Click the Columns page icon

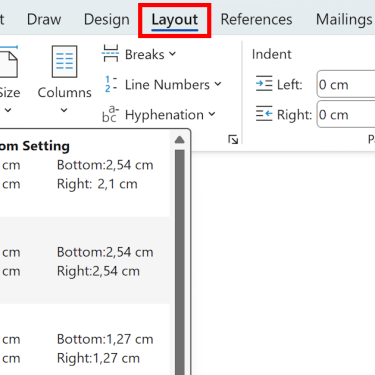(x=64, y=62)
